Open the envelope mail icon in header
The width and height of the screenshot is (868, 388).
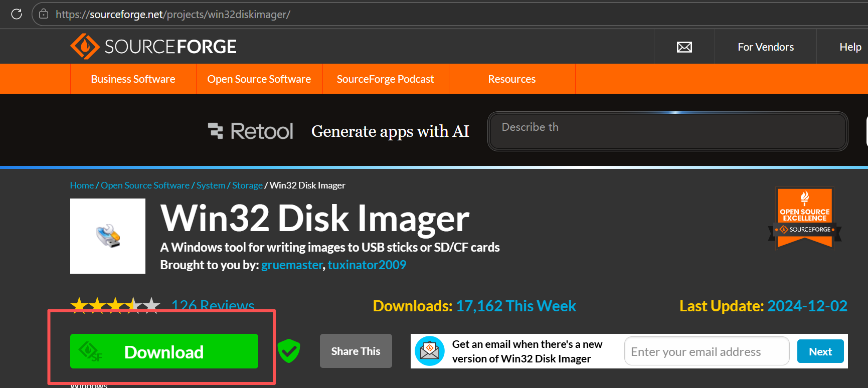[x=684, y=47]
